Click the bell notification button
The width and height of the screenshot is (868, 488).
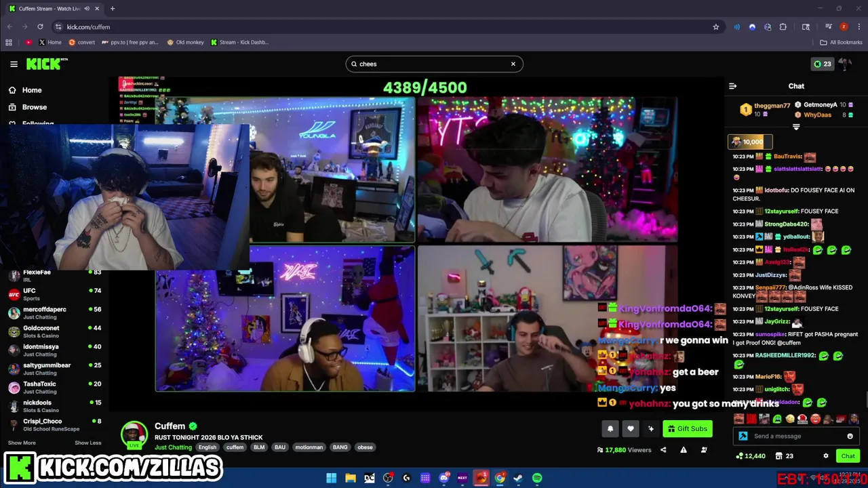coord(610,428)
